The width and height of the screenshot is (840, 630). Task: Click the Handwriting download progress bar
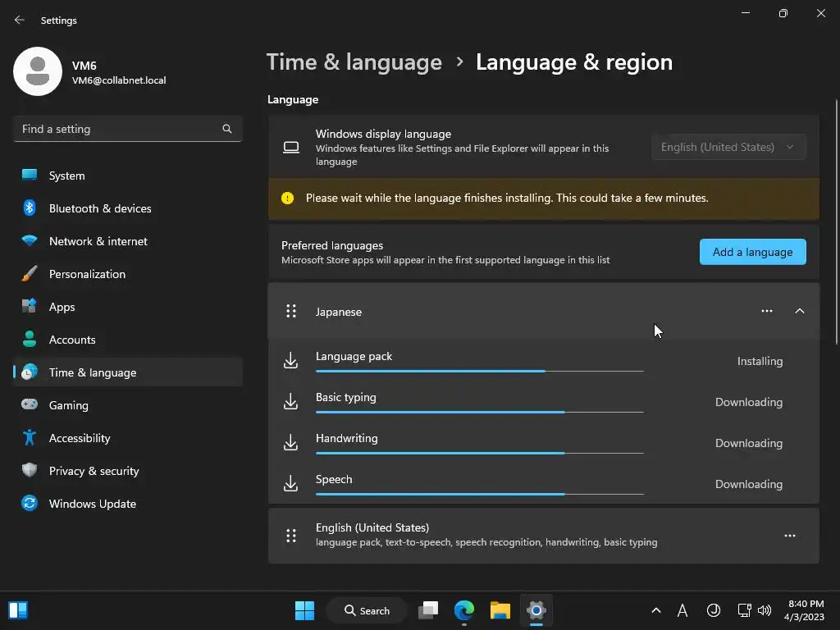(x=479, y=453)
